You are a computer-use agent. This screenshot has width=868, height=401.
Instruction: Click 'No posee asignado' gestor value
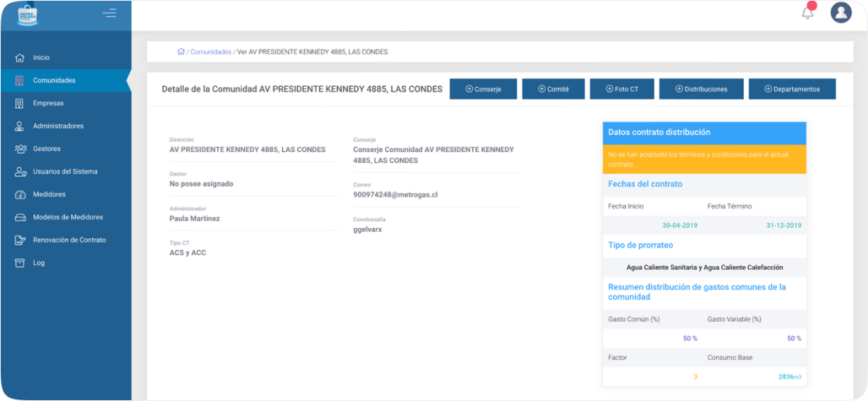tap(201, 184)
